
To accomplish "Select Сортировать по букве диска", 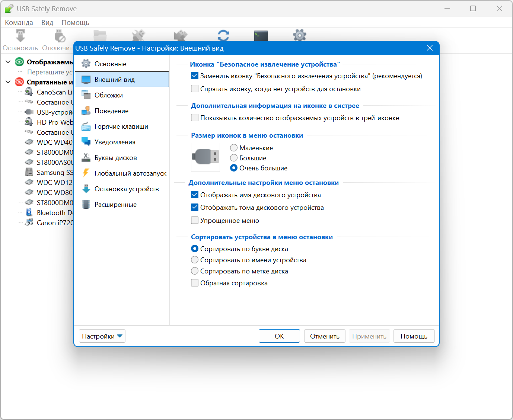I will pyautogui.click(x=195, y=249).
